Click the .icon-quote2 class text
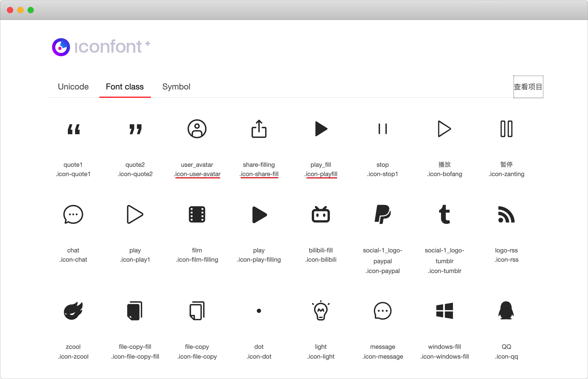The height and width of the screenshot is (379, 588). (x=135, y=174)
